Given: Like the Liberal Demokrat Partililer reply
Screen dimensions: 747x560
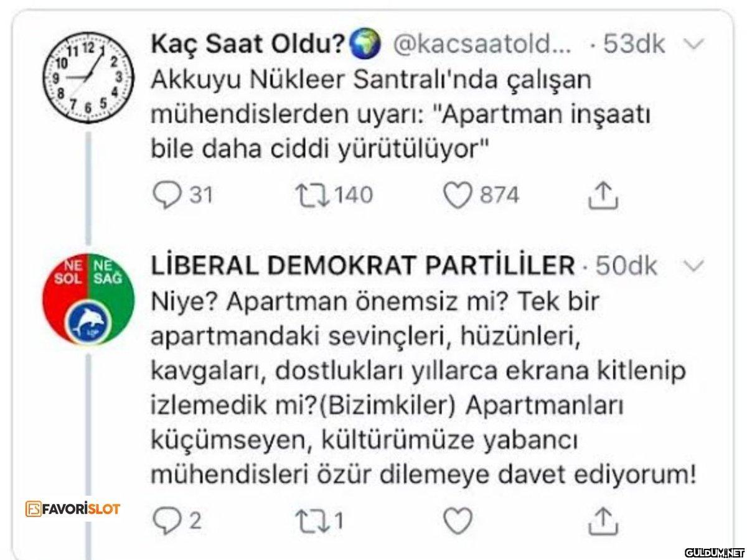Looking at the screenshot, I should 458,521.
